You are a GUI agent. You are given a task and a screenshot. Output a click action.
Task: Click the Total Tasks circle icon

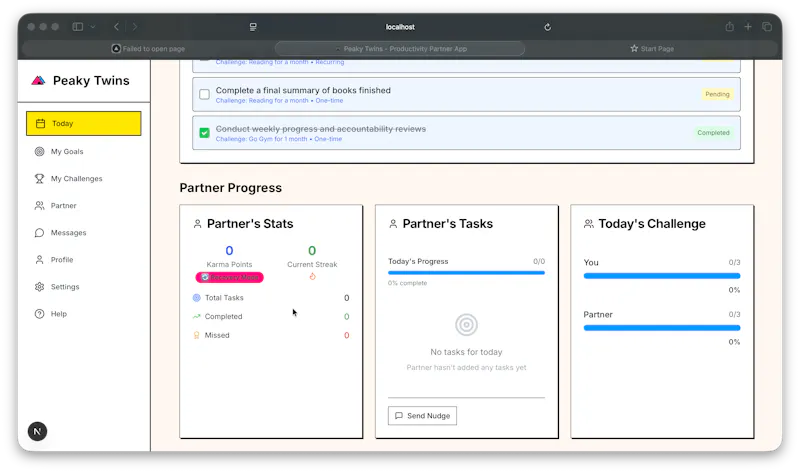196,297
